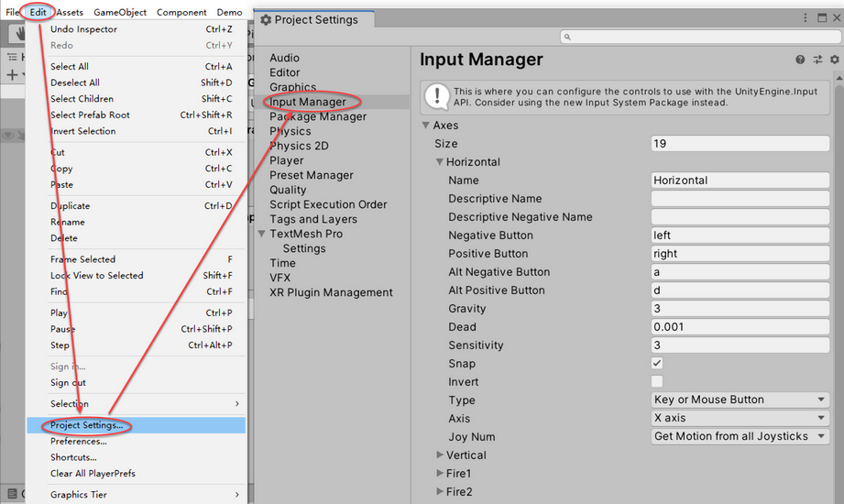Viewport: 844px width, 504px height.
Task: Click the Dead value field
Action: coord(740,326)
